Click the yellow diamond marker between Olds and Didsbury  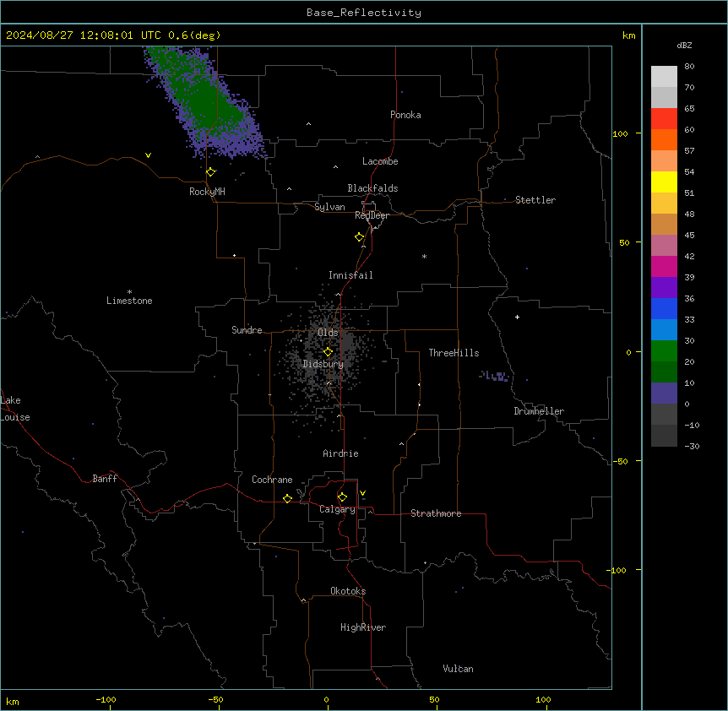click(x=329, y=352)
